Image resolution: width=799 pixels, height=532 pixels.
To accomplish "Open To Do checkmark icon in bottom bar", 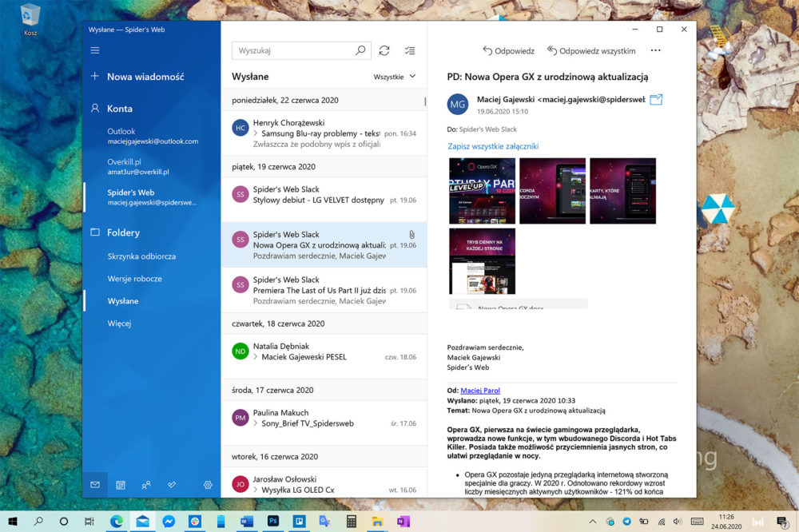I will coord(172,485).
